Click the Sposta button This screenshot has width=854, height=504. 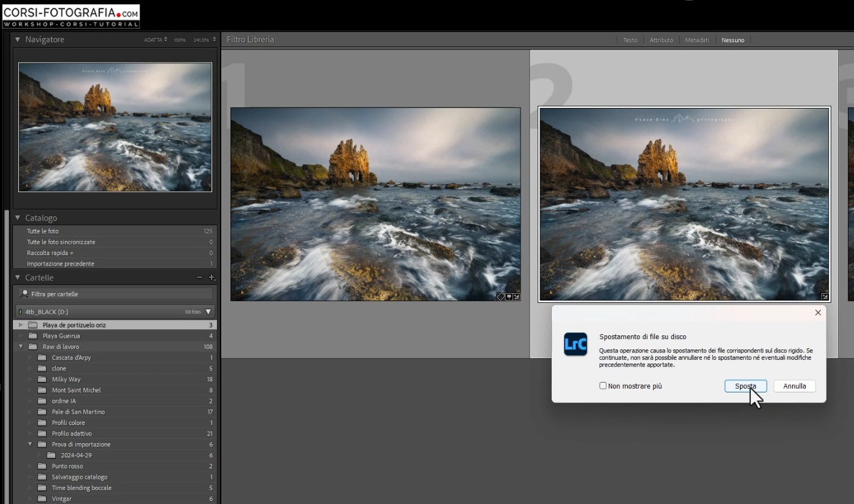tap(745, 386)
